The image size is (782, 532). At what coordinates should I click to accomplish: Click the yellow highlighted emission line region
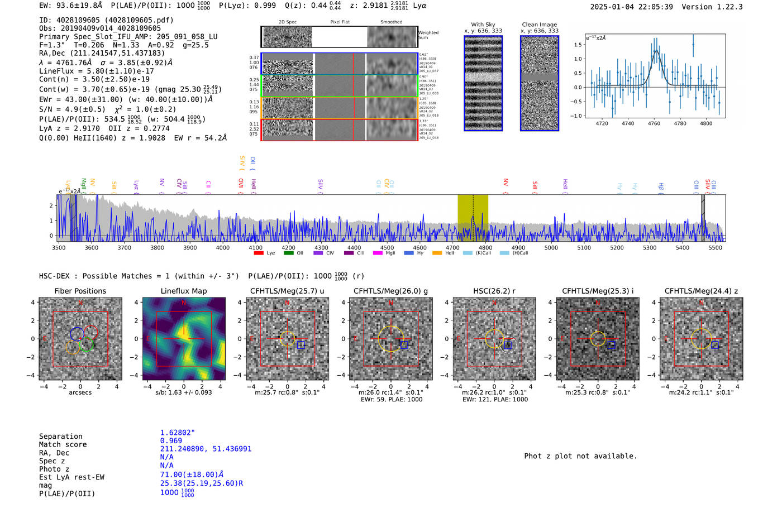click(x=473, y=218)
